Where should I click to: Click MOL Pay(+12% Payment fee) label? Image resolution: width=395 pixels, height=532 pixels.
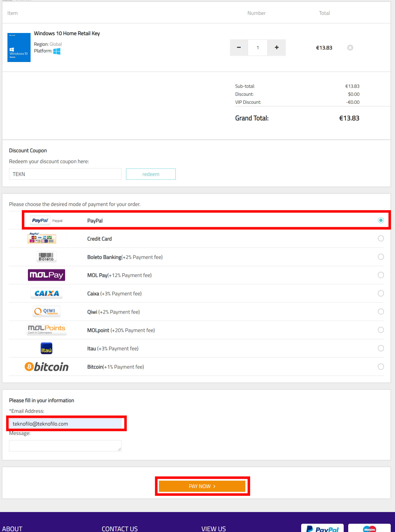[119, 275]
